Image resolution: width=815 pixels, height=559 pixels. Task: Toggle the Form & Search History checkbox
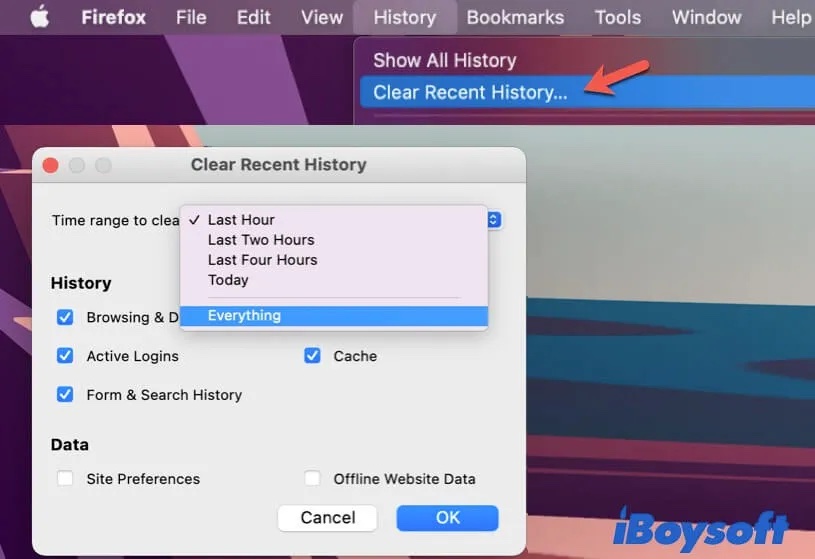point(65,394)
